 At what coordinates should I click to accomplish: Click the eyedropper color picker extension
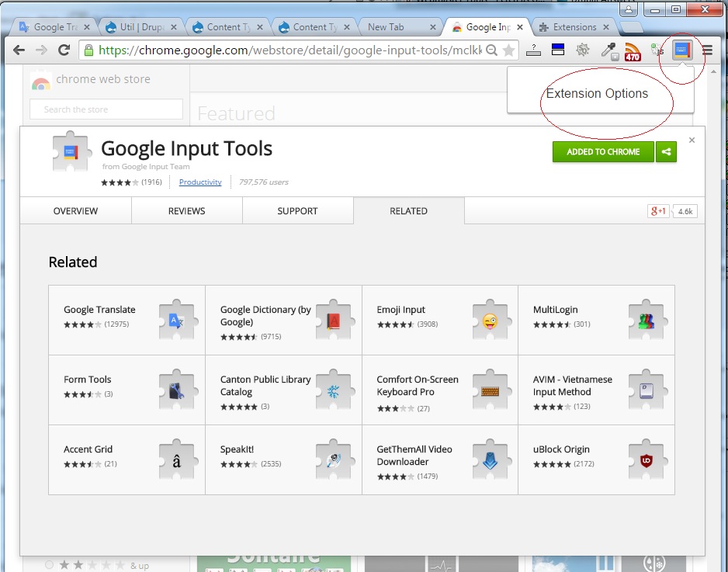(609, 51)
